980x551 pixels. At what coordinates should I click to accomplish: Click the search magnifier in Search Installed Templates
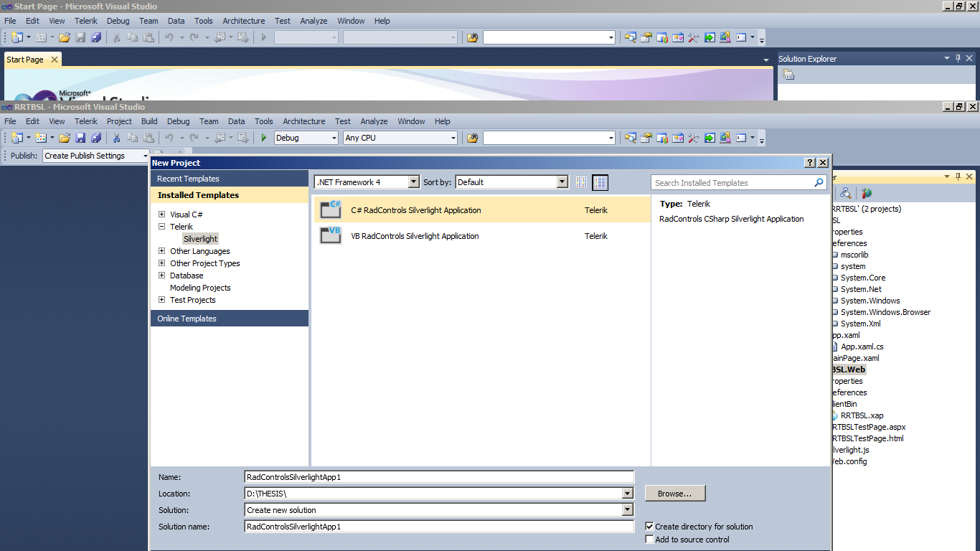coord(819,183)
